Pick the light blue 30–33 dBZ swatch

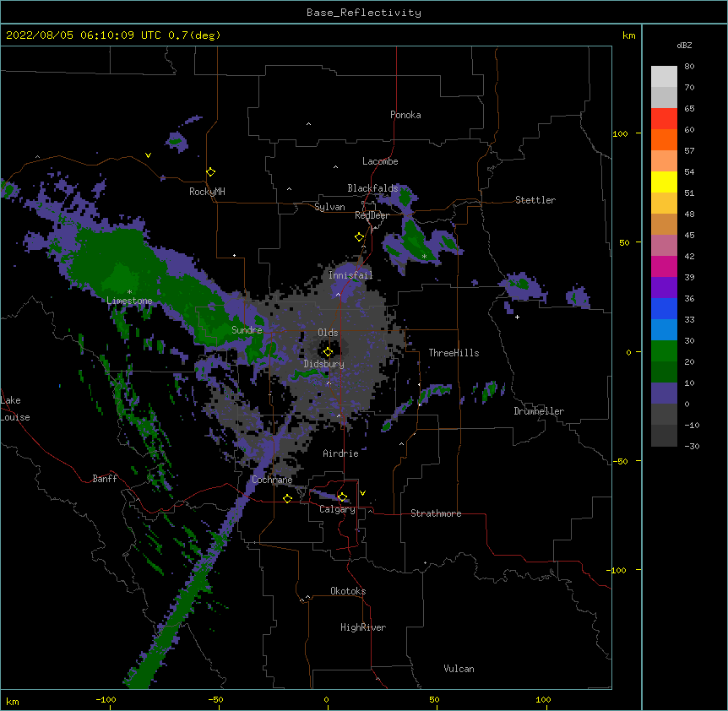click(x=664, y=330)
